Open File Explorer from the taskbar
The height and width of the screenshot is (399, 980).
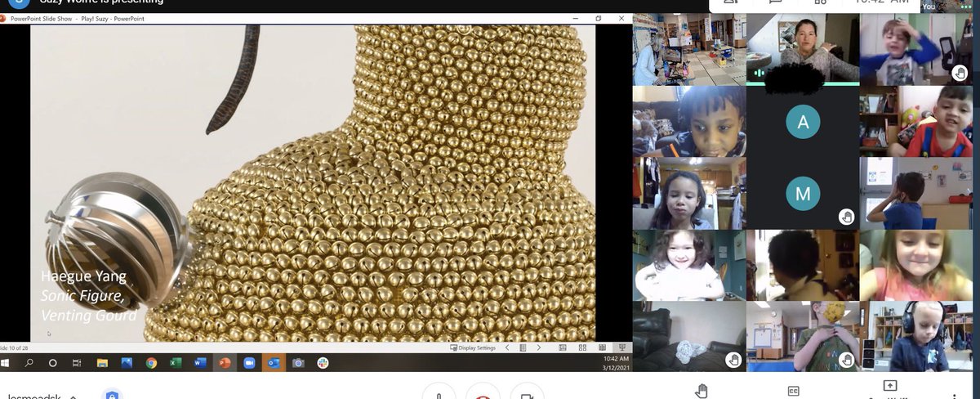click(x=102, y=362)
